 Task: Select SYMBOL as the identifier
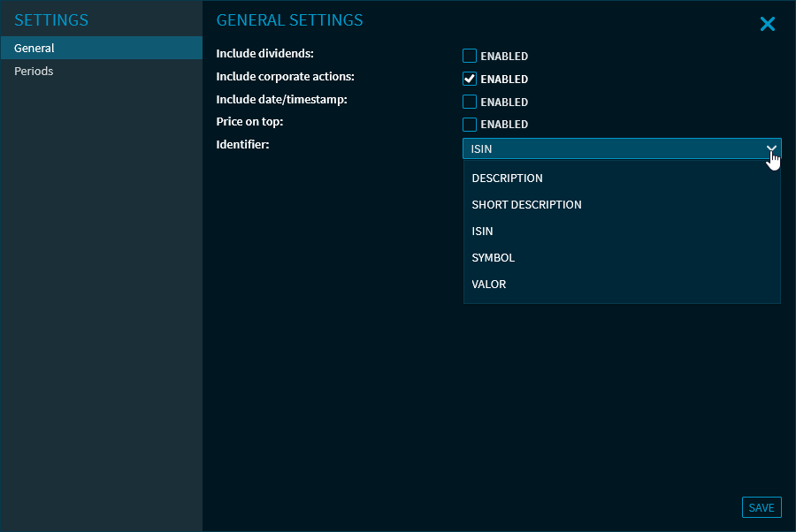pyautogui.click(x=493, y=258)
